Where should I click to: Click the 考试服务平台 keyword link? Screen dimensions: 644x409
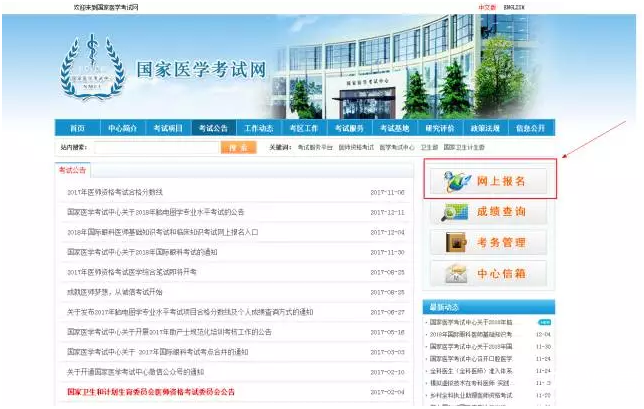[315, 147]
